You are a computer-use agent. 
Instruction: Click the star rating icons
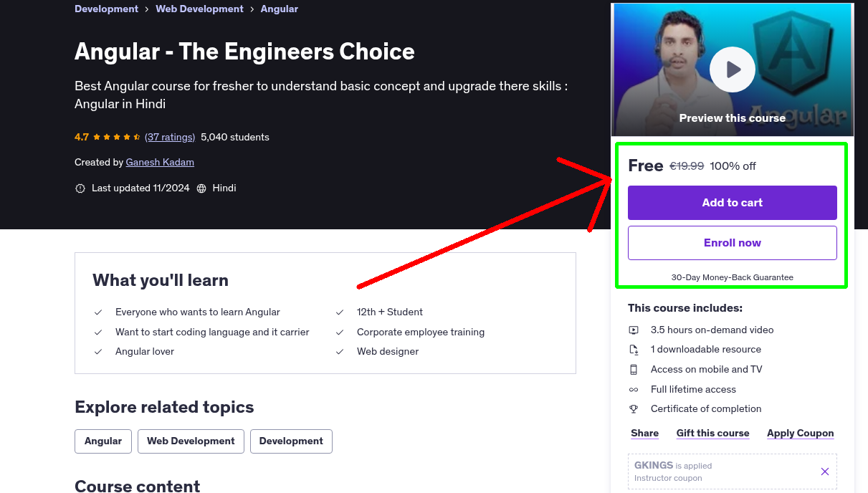pyautogui.click(x=117, y=137)
